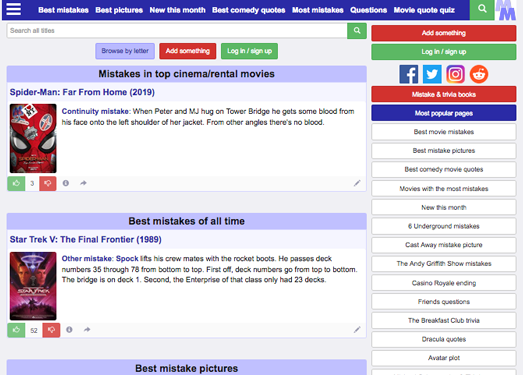Open Best comedy quotes in top navigation
This screenshot has width=523, height=375.
249,10
